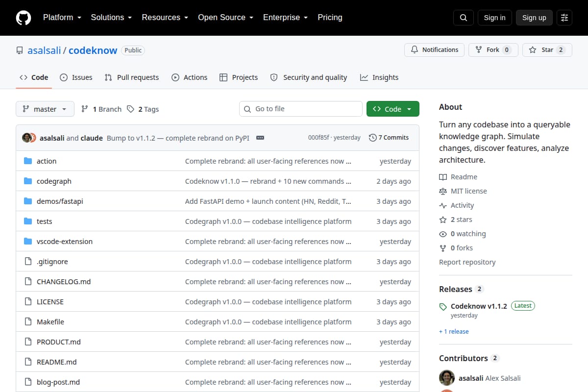Open Report repository link
The image size is (588, 392).
[467, 262]
